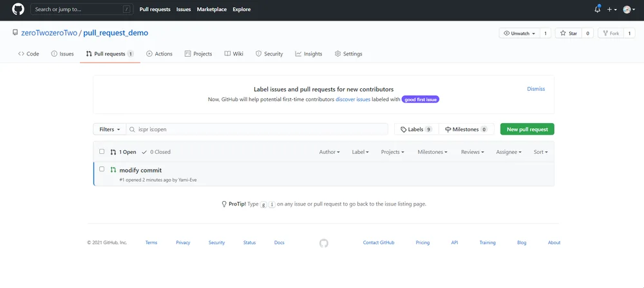Open the footer Privacy link
Viewport: 644px width, 288px height.
click(183, 243)
